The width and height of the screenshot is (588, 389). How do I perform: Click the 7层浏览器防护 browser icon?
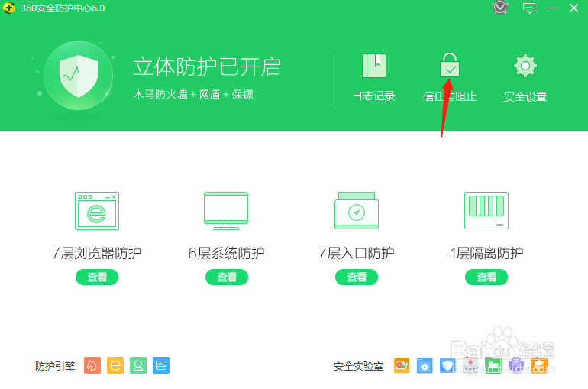click(97, 211)
